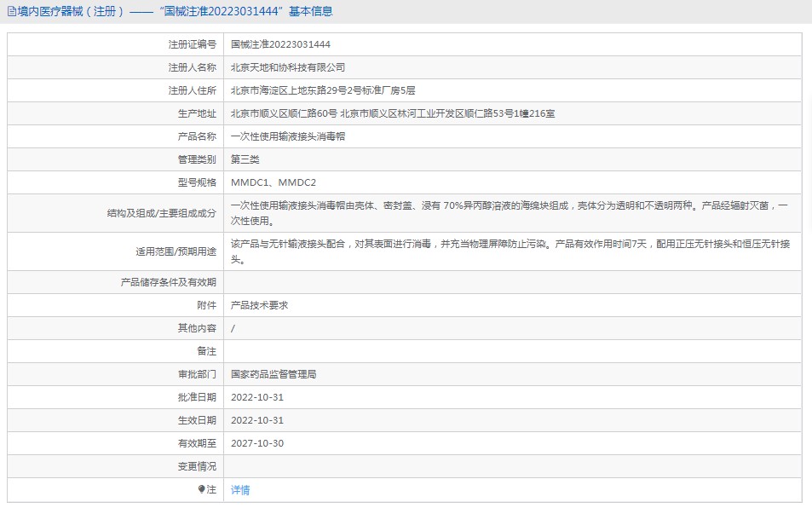Click the 注册人住所 label
This screenshot has width=812, height=508.
[x=192, y=90]
